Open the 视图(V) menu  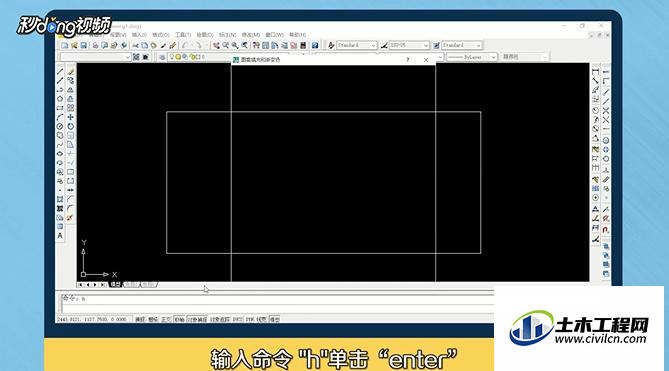pos(118,35)
